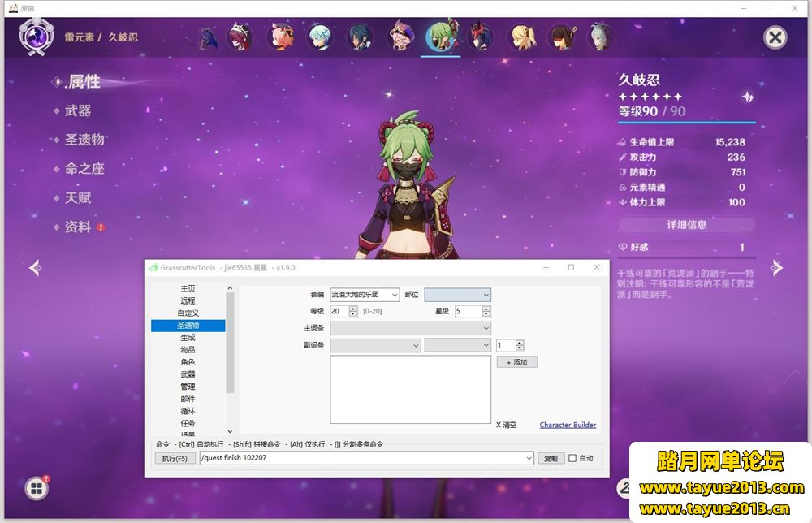Screen dimensions: 812x523
Task: Go to previous character with left arrow
Action: 35,267
